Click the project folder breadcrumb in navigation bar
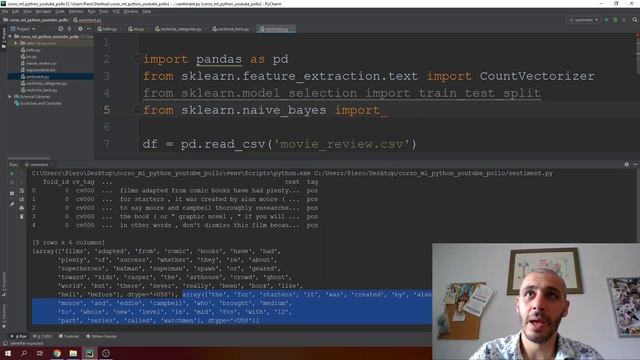 pos(36,20)
